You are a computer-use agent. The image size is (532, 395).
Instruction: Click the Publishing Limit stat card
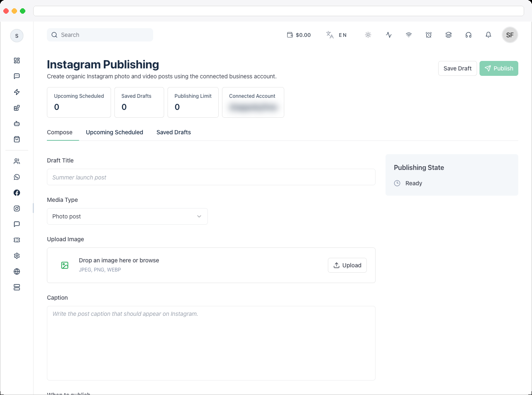[x=193, y=102]
